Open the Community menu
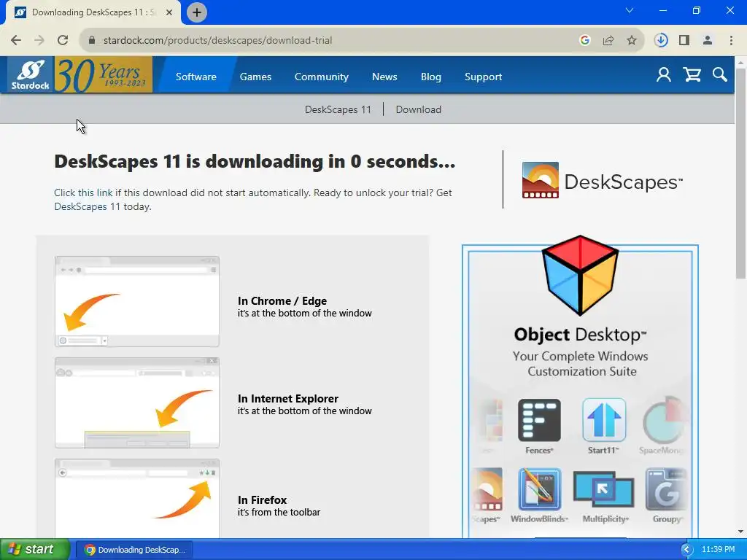This screenshot has width=747, height=560. (322, 77)
